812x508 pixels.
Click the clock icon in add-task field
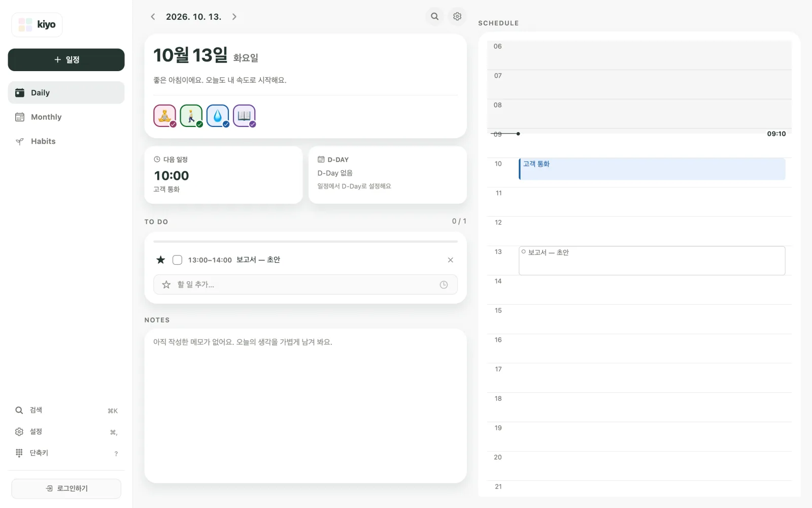(444, 284)
